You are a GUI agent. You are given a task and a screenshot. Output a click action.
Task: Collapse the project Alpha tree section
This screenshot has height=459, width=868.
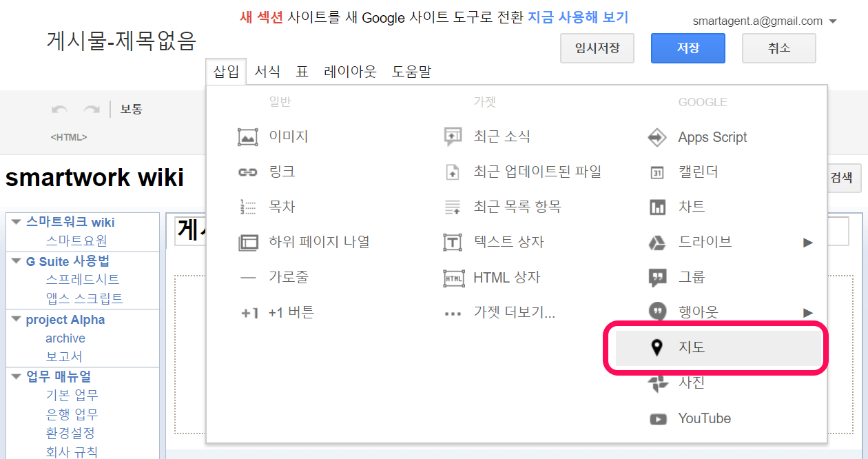pyautogui.click(x=17, y=319)
